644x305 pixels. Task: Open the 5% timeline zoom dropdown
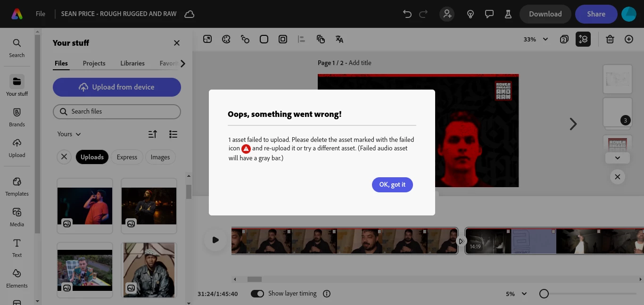click(516, 294)
